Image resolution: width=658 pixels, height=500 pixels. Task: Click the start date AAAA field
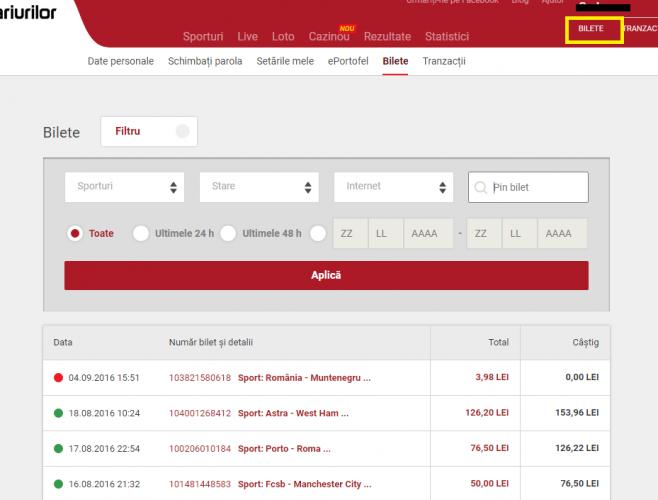(x=428, y=233)
